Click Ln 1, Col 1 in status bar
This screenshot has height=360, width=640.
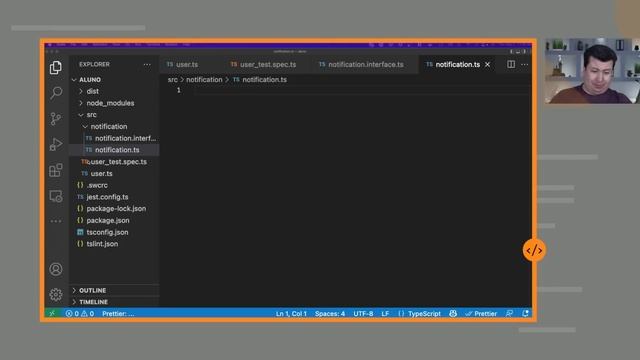[291, 313]
